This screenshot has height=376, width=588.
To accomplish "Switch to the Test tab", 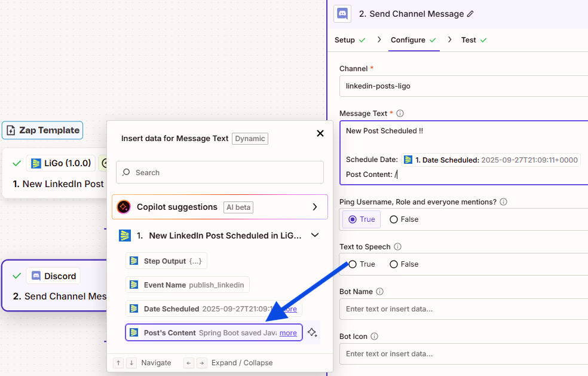I will [468, 39].
